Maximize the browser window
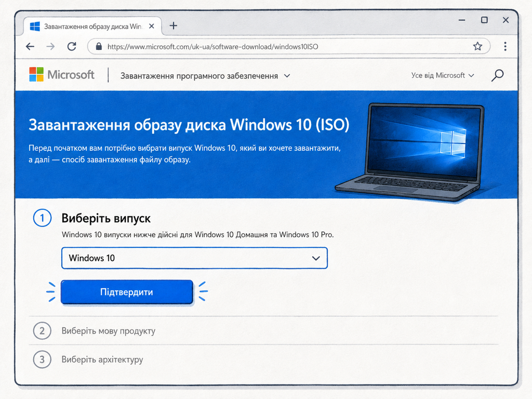This screenshot has width=532, height=399. [485, 20]
